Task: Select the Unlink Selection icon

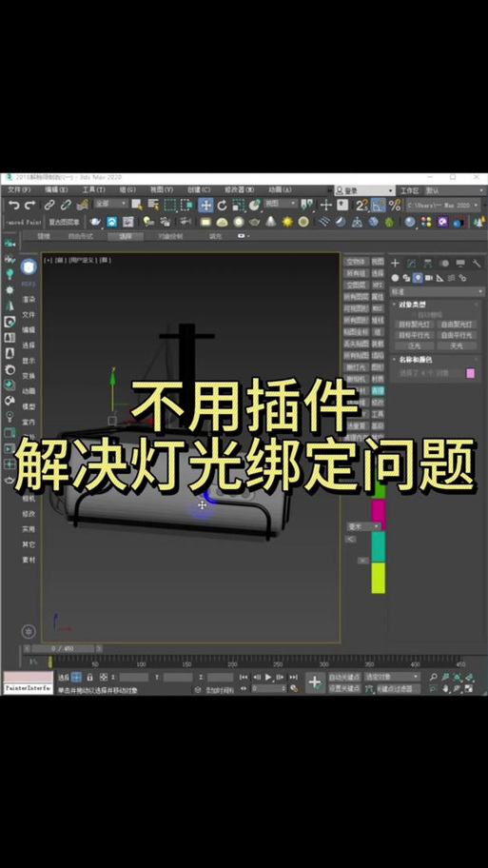Action: point(66,206)
